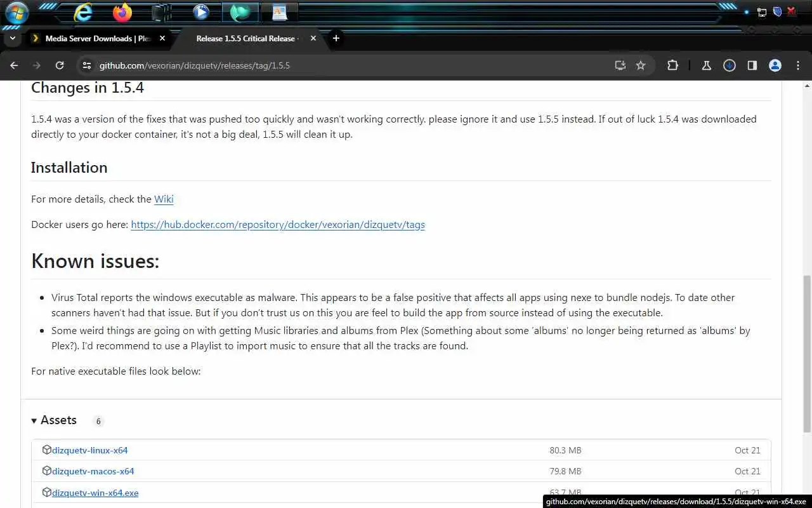Open the Windows Media Player taskbar icon
This screenshot has width=812, height=508.
point(201,12)
